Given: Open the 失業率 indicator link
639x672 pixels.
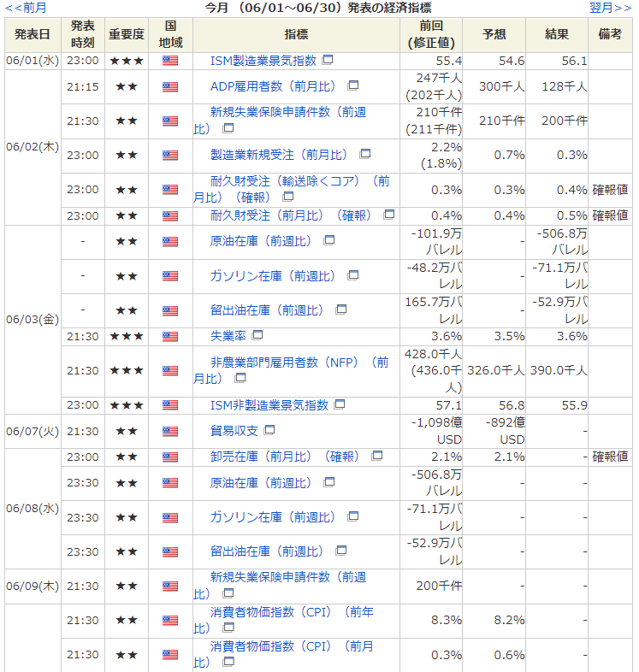Looking at the screenshot, I should 228,336.
